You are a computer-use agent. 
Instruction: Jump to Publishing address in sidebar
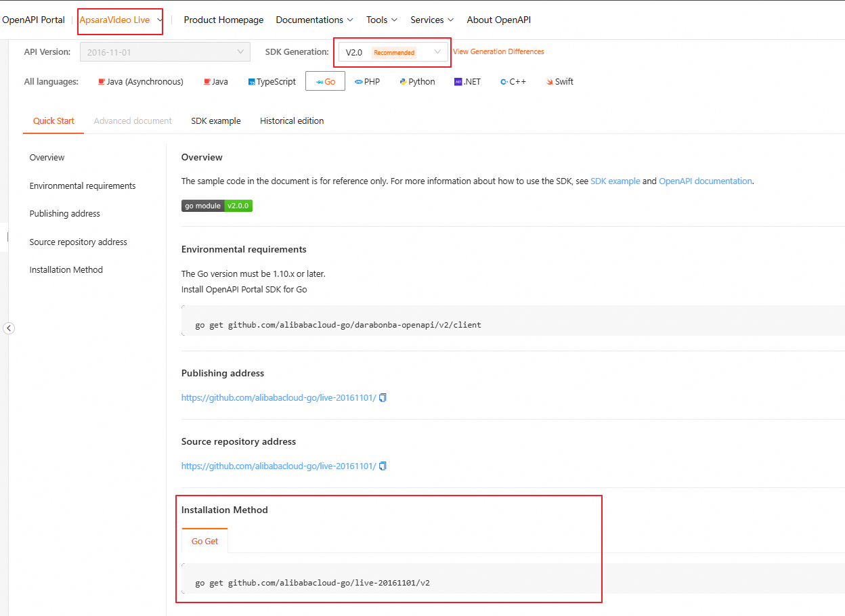pos(65,213)
